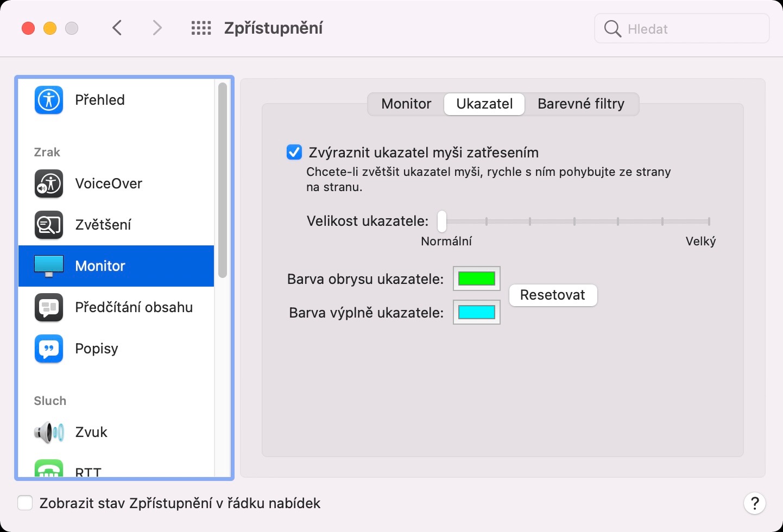Open the green pointer outline color swatch
This screenshot has width=783, height=532.
pyautogui.click(x=476, y=278)
